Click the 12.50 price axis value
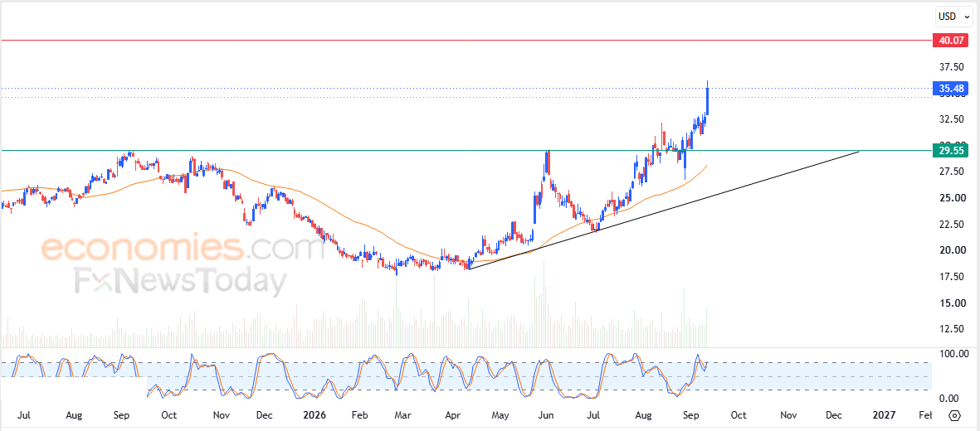The image size is (980, 431). (x=950, y=329)
